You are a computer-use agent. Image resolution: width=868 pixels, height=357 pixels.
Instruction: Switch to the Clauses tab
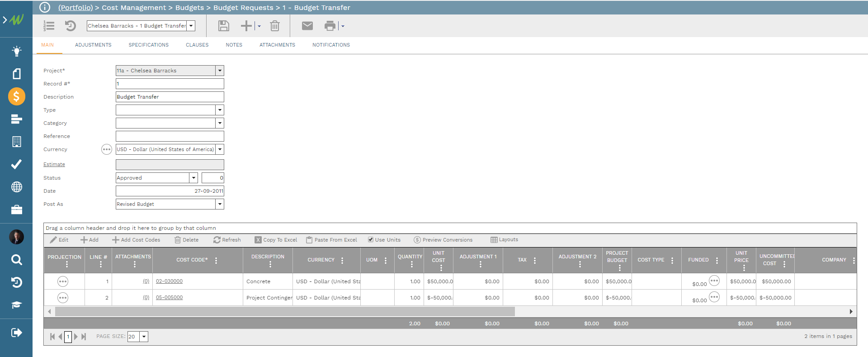197,45
